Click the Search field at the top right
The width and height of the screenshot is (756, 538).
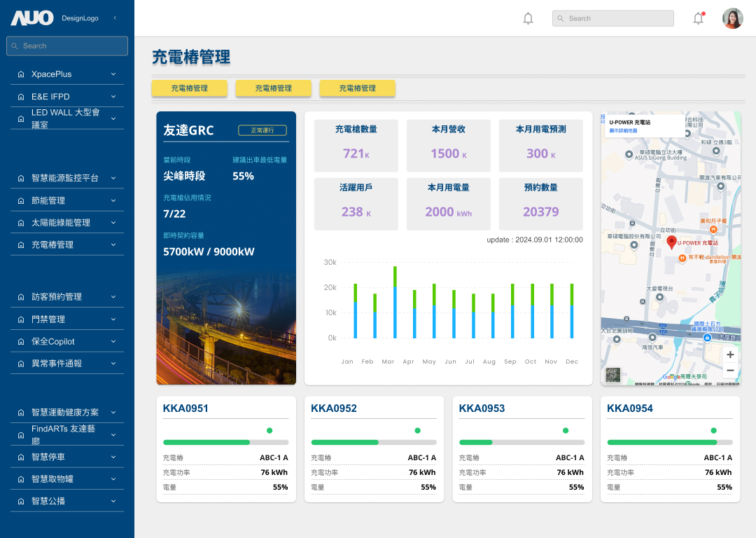(x=612, y=18)
